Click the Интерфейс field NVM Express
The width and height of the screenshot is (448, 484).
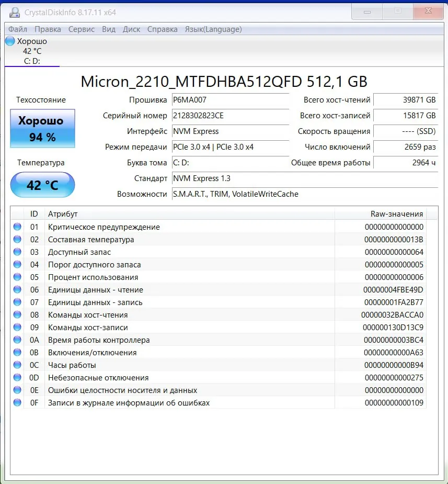(231, 131)
